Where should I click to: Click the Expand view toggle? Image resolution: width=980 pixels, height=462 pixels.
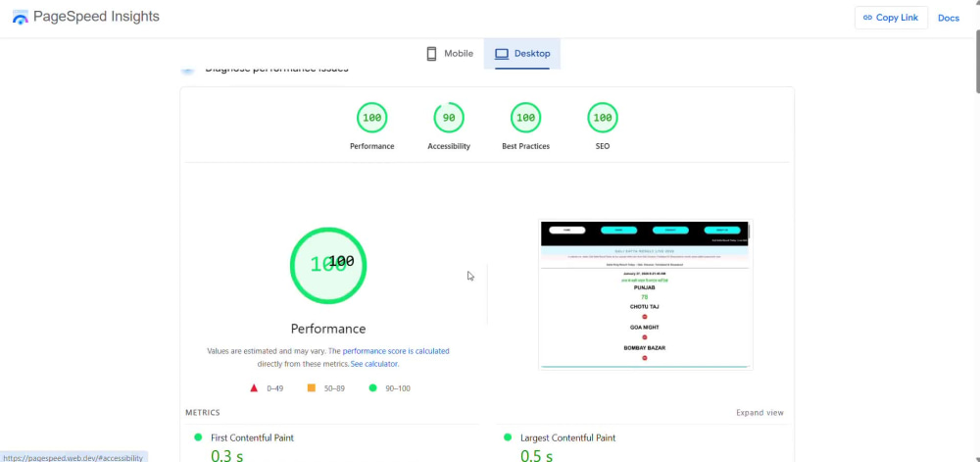759,413
